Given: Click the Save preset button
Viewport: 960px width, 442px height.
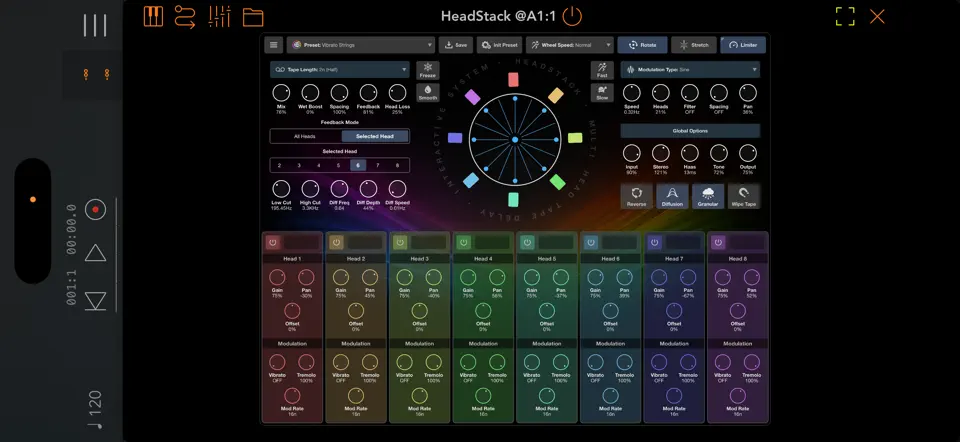Looking at the screenshot, I should [x=456, y=45].
